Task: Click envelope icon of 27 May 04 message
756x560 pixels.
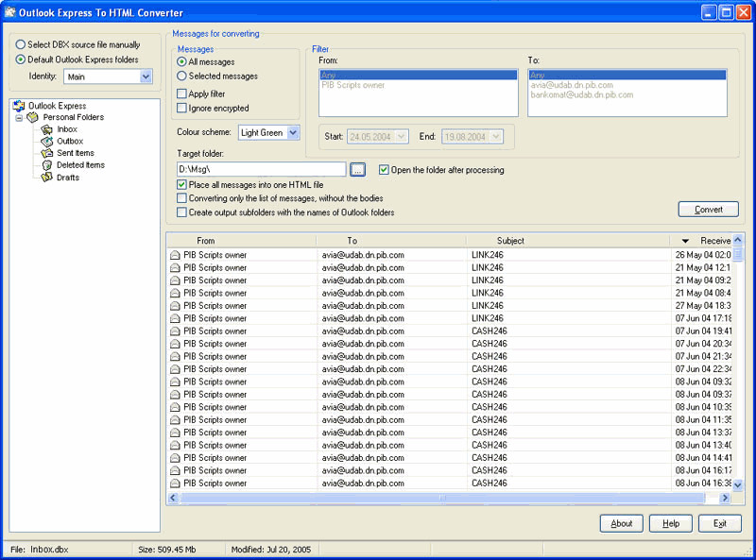Action: 175,306
